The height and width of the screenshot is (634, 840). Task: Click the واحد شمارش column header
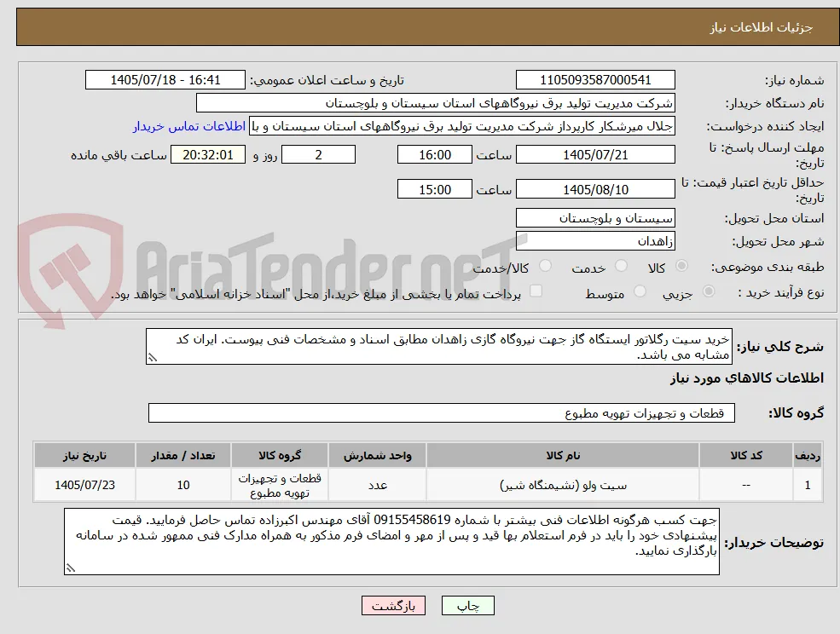coord(377,456)
